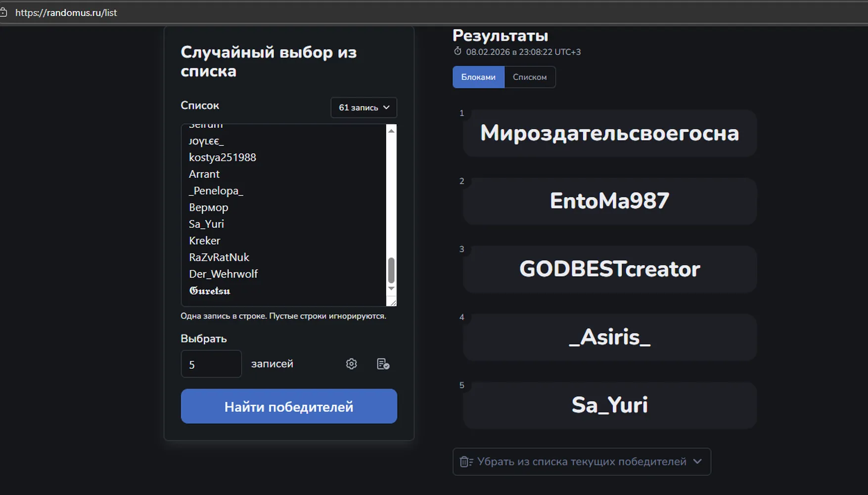Click the list scrollbar thumb

[x=391, y=270]
